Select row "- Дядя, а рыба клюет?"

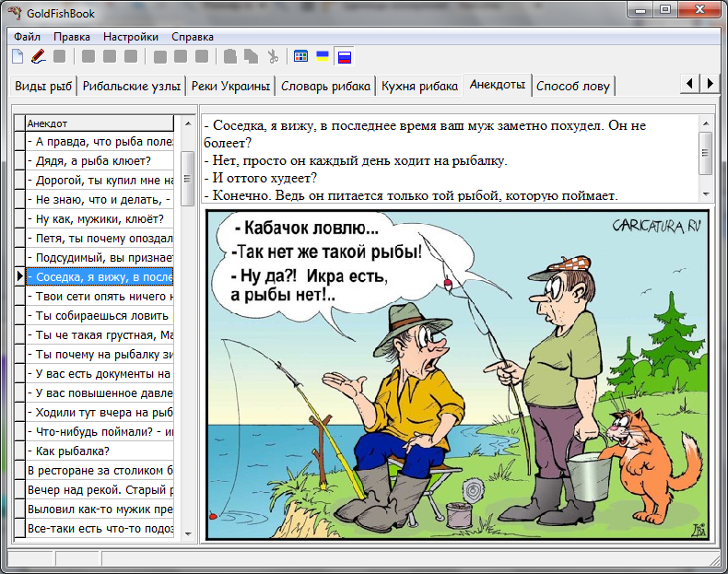point(100,161)
